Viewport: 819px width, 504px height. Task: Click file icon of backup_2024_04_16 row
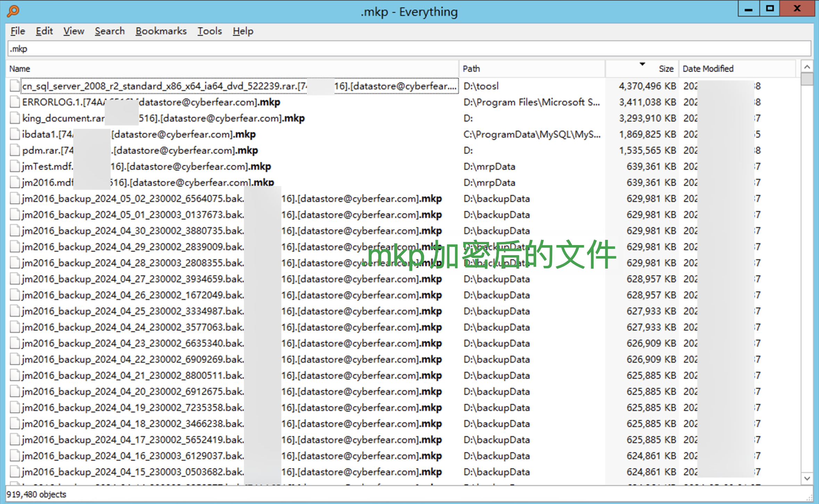click(15, 456)
